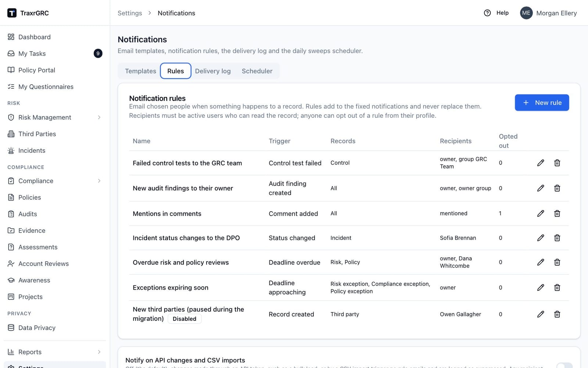Click the Name column header
The height and width of the screenshot is (368, 588).
(141, 141)
